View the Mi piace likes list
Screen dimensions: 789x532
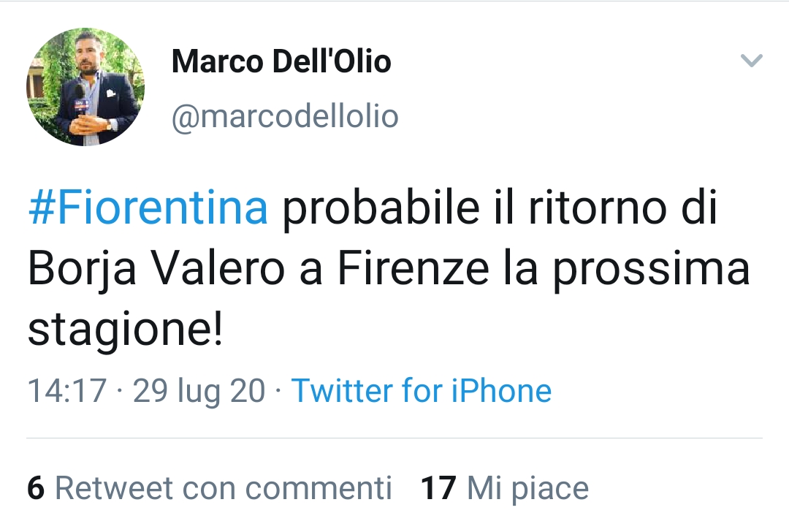tap(505, 487)
